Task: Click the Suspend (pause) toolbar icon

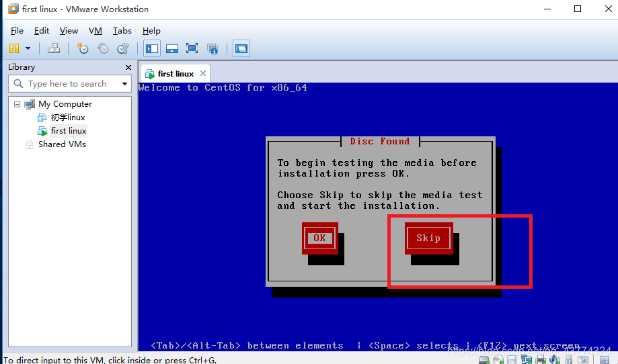Action: tap(14, 48)
